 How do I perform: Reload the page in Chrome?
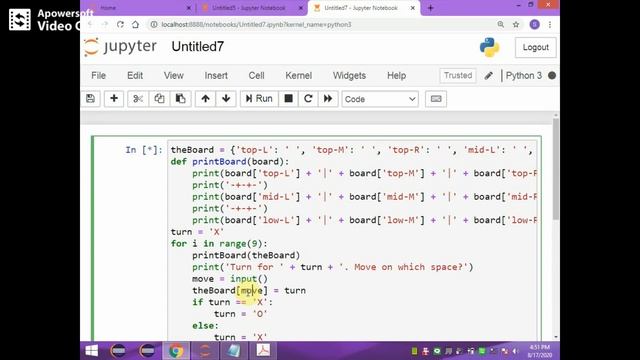[x=120, y=24]
